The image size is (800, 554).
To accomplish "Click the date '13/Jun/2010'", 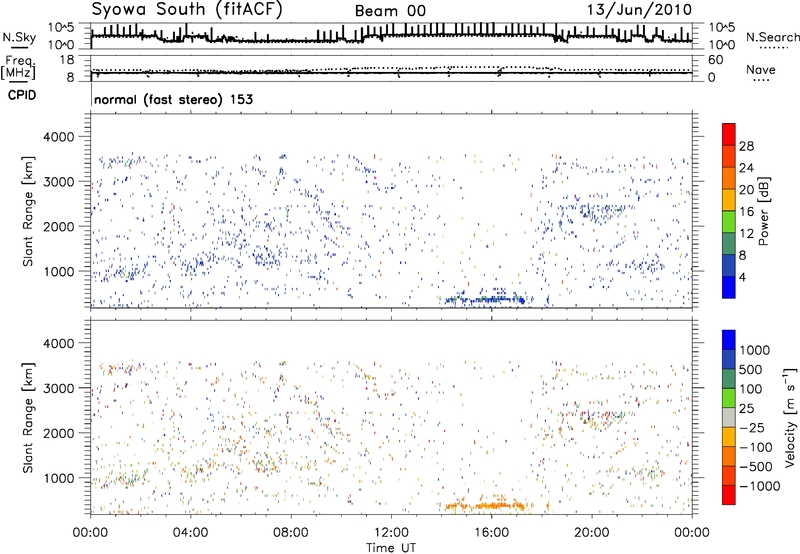I will [639, 10].
